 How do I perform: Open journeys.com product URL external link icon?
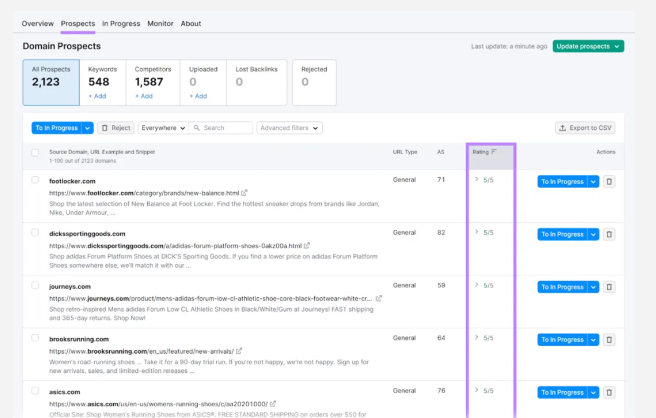coord(379,298)
